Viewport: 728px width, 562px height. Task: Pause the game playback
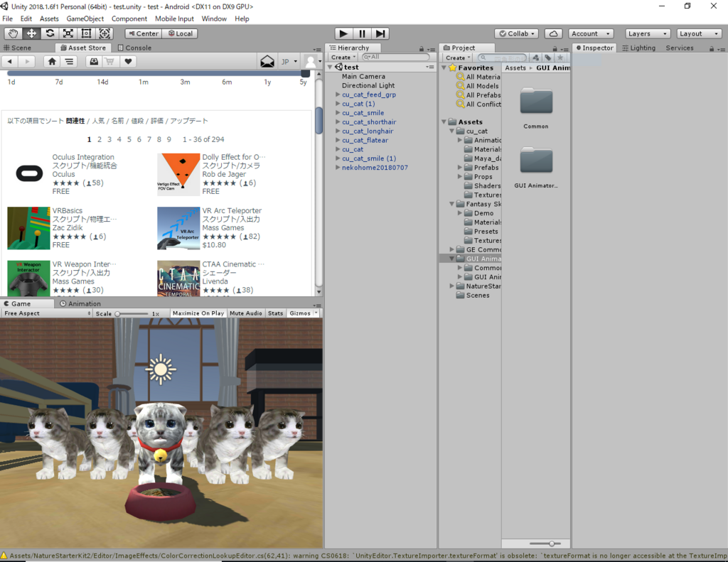362,33
